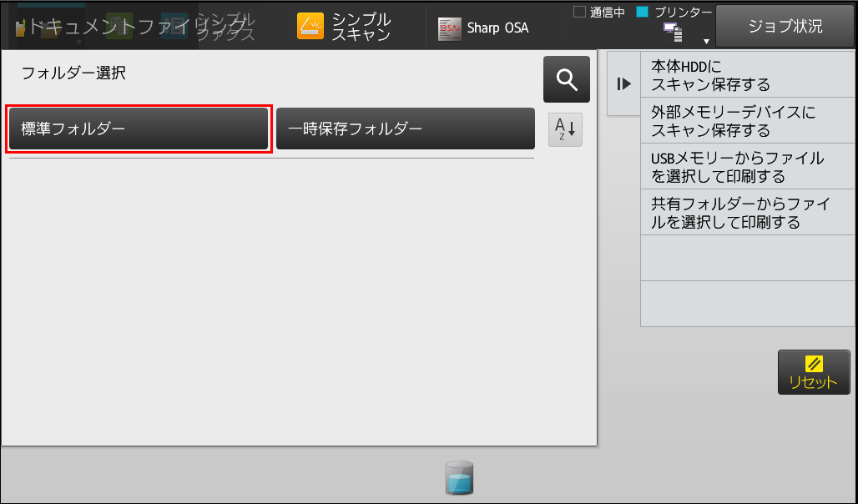Sort folders with the A-Z icon
Image resolution: width=858 pixels, height=504 pixels.
click(565, 129)
